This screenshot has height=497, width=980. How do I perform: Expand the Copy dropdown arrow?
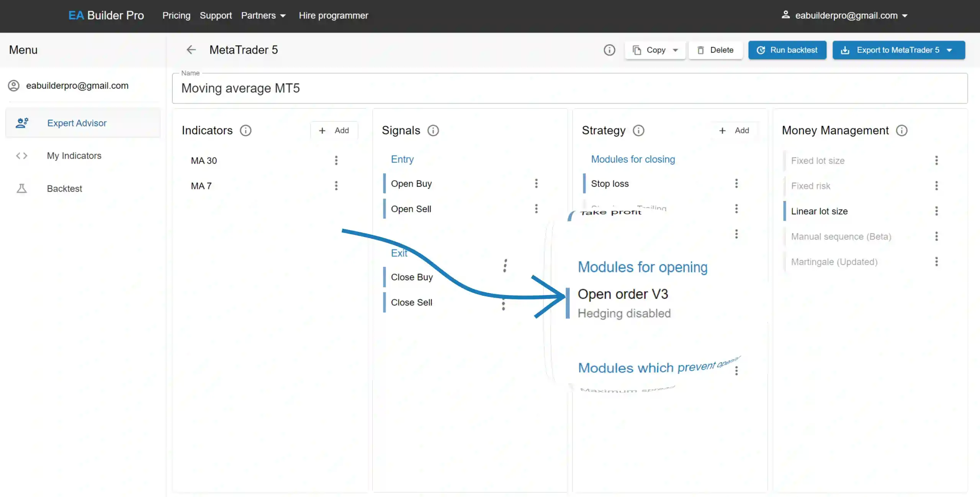tap(676, 50)
